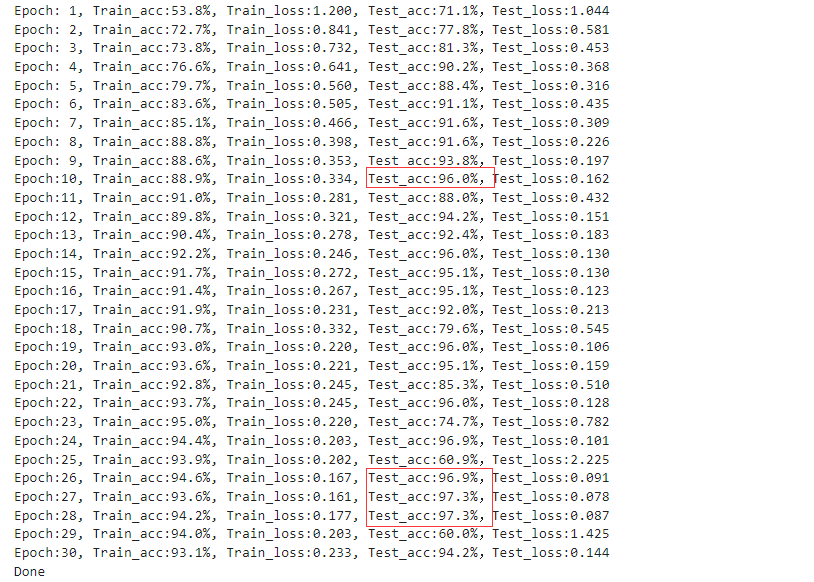814x582 pixels.
Task: Click Train_loss:0.161 in Epoch 27 row
Action: coord(289,497)
